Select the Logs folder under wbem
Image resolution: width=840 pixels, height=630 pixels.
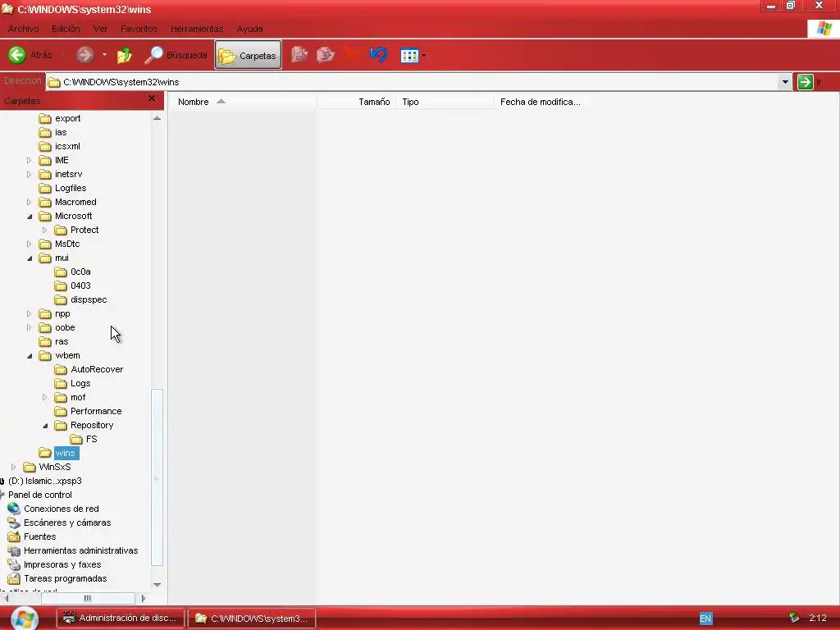pyautogui.click(x=73, y=383)
